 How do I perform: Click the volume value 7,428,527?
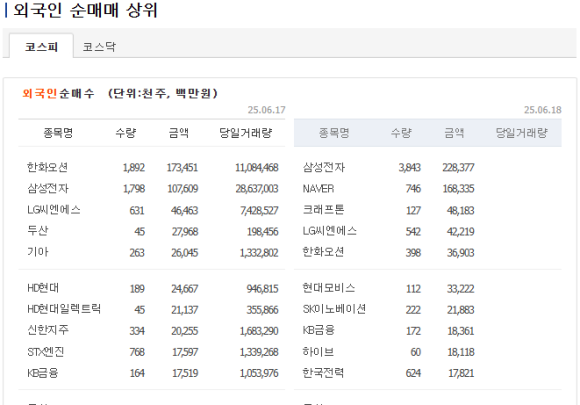pos(259,210)
